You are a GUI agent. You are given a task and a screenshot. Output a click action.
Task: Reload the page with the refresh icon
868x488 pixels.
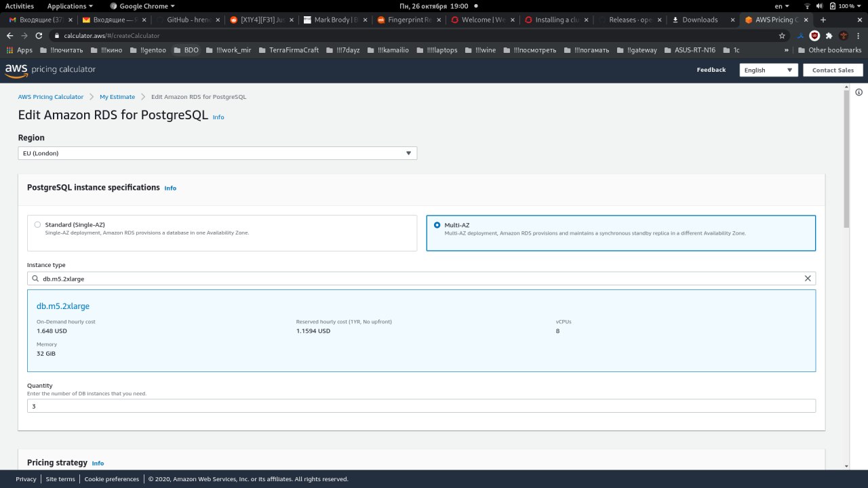(x=39, y=35)
